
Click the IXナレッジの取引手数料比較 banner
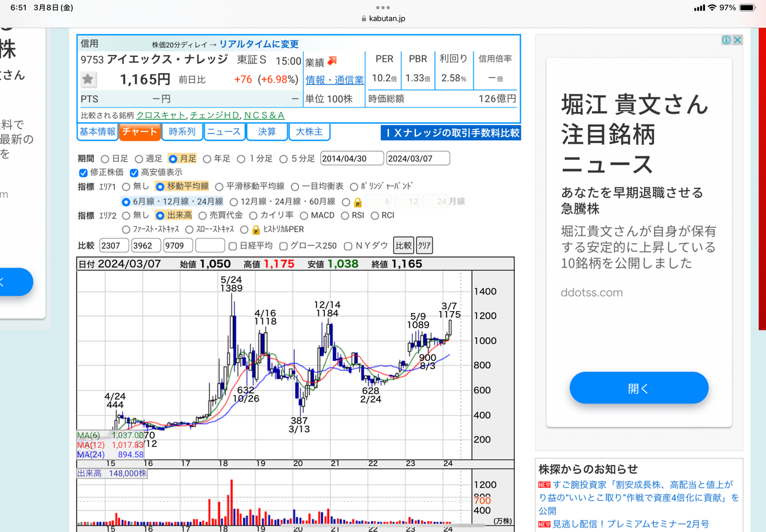[451, 133]
